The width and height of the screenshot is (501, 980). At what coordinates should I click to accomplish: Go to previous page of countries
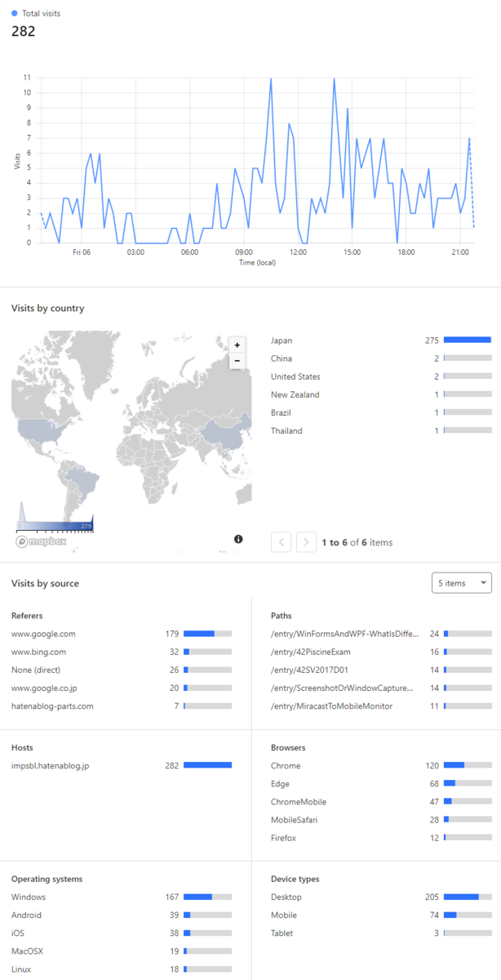tap(281, 541)
